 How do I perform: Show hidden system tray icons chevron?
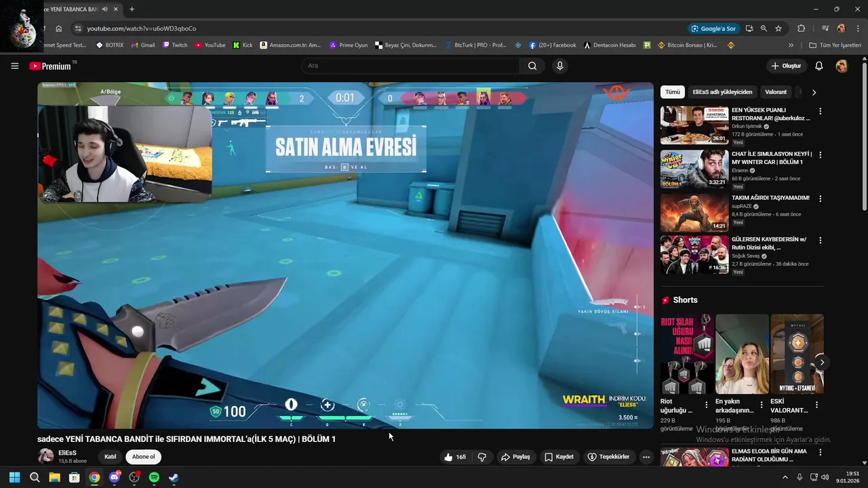785,477
